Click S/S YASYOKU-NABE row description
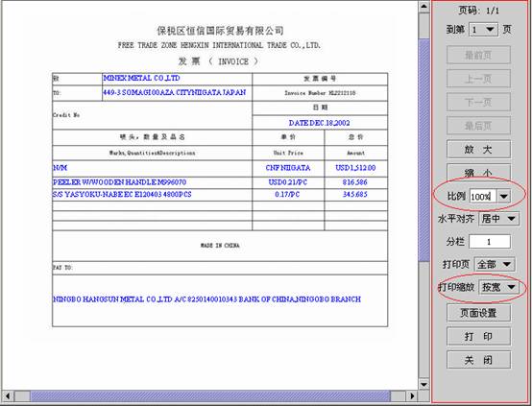This screenshot has height=406, width=532. coord(122,194)
